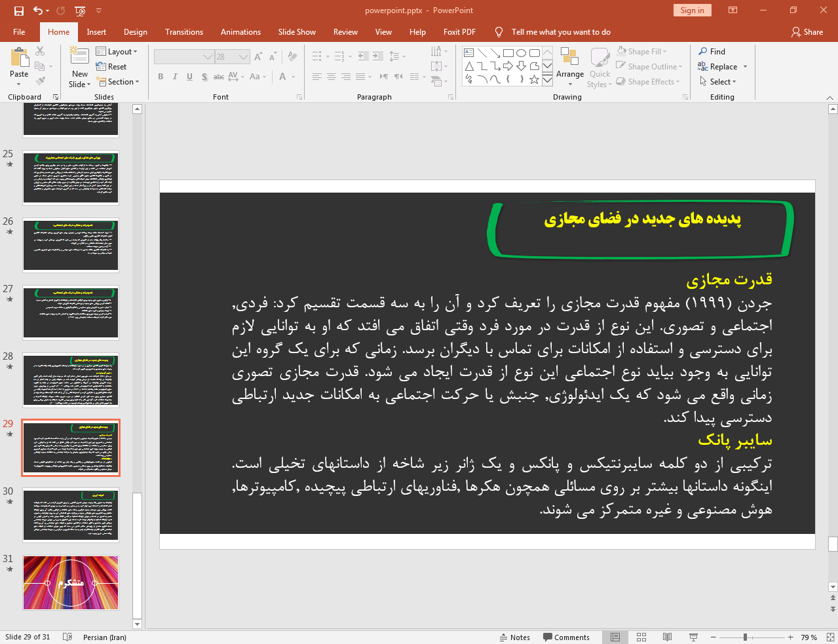Viewport: 838px width, 644px height.
Task: Open the Layout dropdown
Action: coord(117,52)
